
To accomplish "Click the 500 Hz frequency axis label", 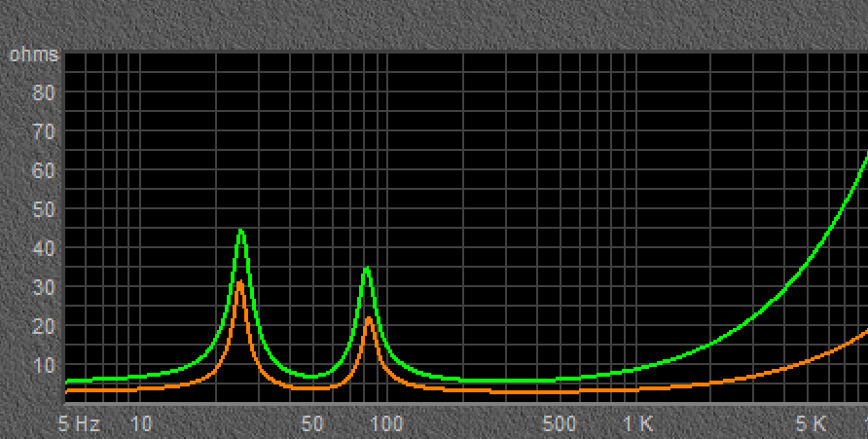I will [559, 424].
